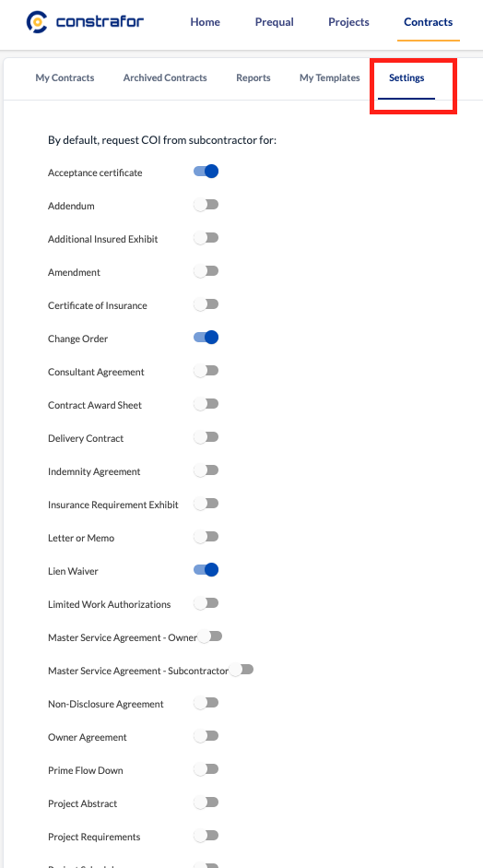Screen dimensions: 483x868
Task: Disable the Acceptance certificate toggle
Action: [x=206, y=172]
